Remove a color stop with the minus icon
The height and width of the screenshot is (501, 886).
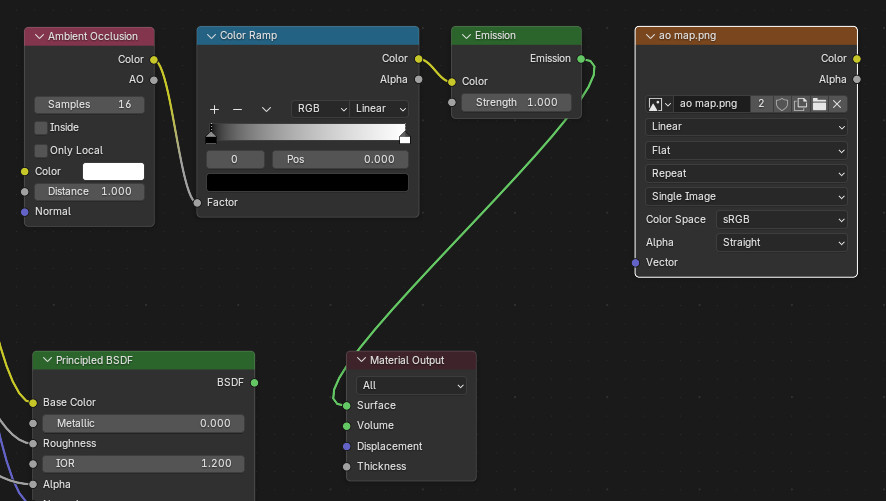pyautogui.click(x=238, y=109)
